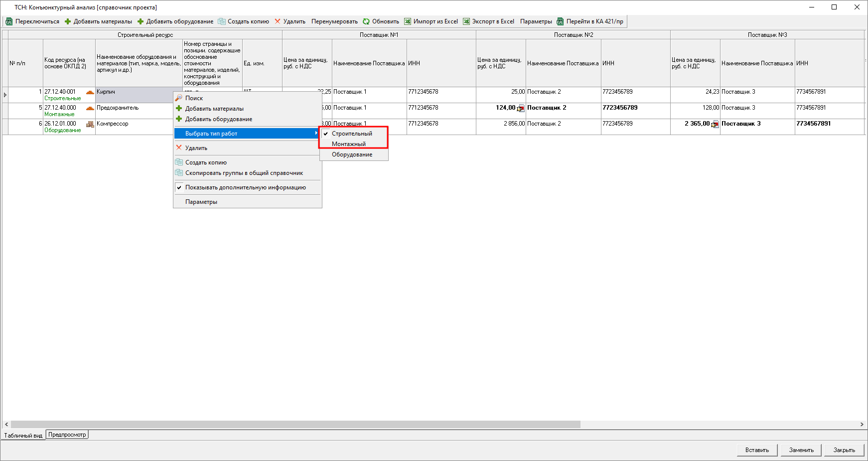868x461 pixels.
Task: Switch to the Предпросмотр tab
Action: point(67,435)
